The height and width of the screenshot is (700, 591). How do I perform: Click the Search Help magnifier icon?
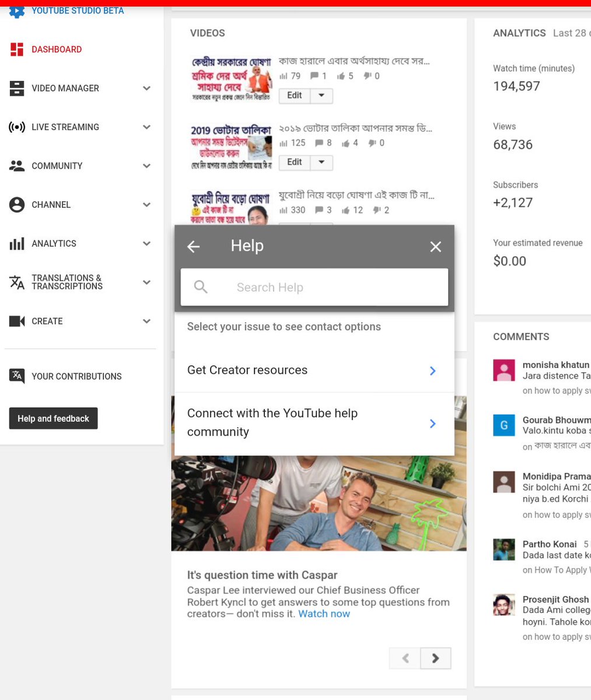(201, 287)
